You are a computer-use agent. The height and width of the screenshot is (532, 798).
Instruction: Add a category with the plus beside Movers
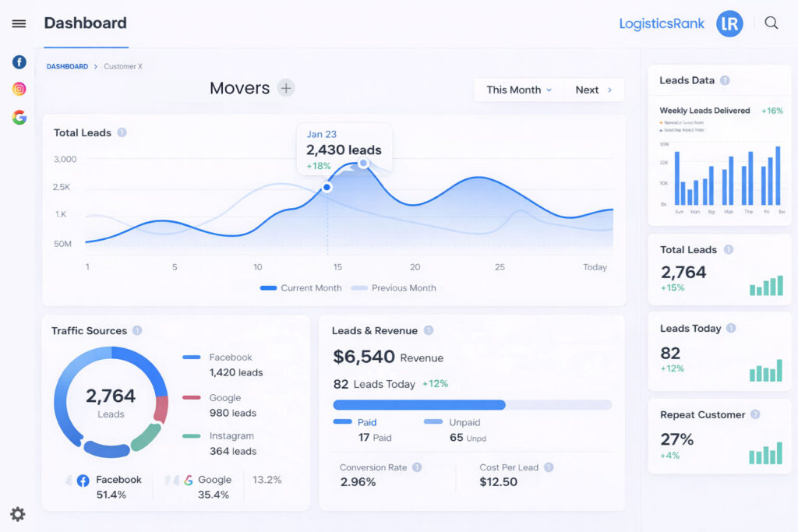pyautogui.click(x=286, y=88)
